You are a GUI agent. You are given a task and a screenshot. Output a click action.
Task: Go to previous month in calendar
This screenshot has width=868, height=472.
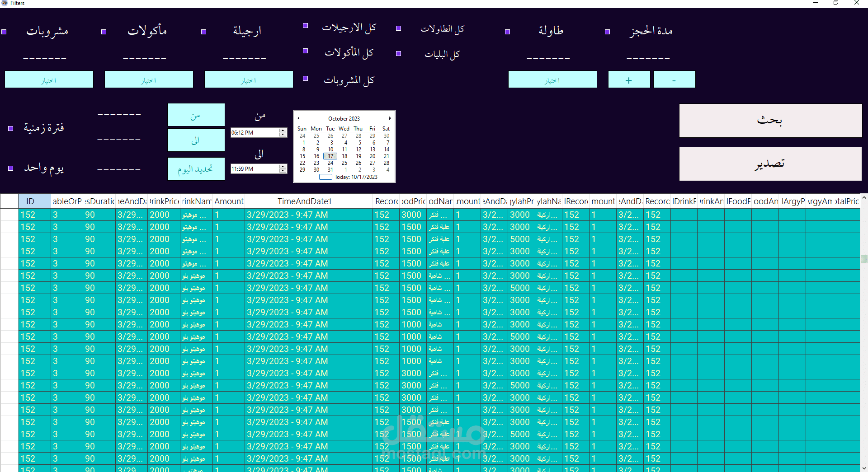(x=299, y=118)
